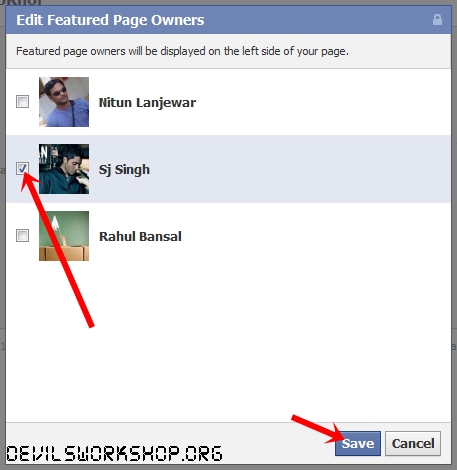Click the DEVILSWORKSHOP.ORG watermark
Viewport: 457px width, 470px height.
(114, 453)
